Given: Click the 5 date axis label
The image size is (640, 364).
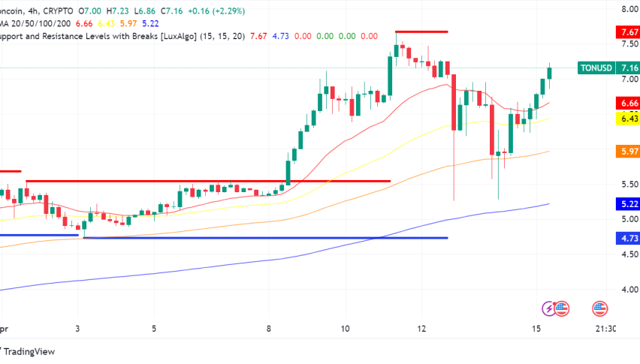Looking at the screenshot, I should pos(154,329).
